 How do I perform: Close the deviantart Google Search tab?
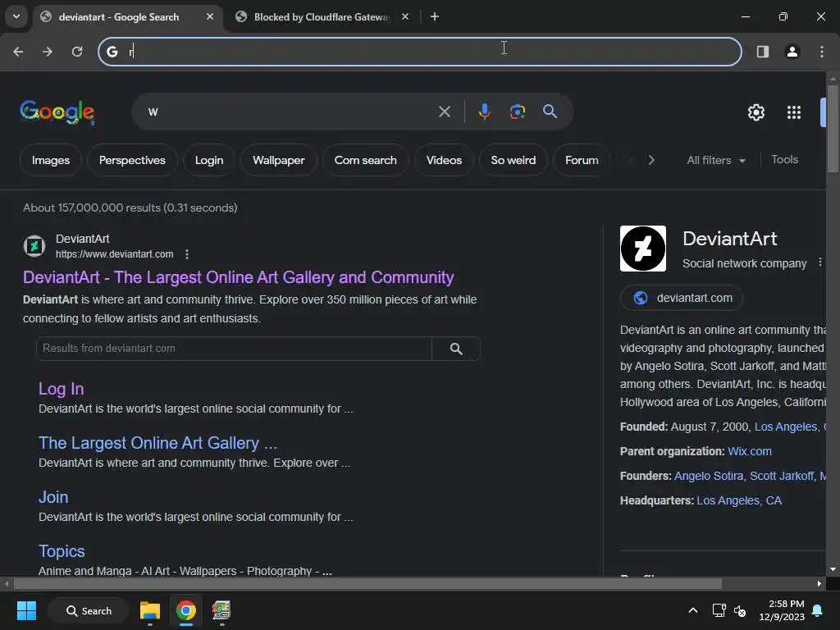210,16
